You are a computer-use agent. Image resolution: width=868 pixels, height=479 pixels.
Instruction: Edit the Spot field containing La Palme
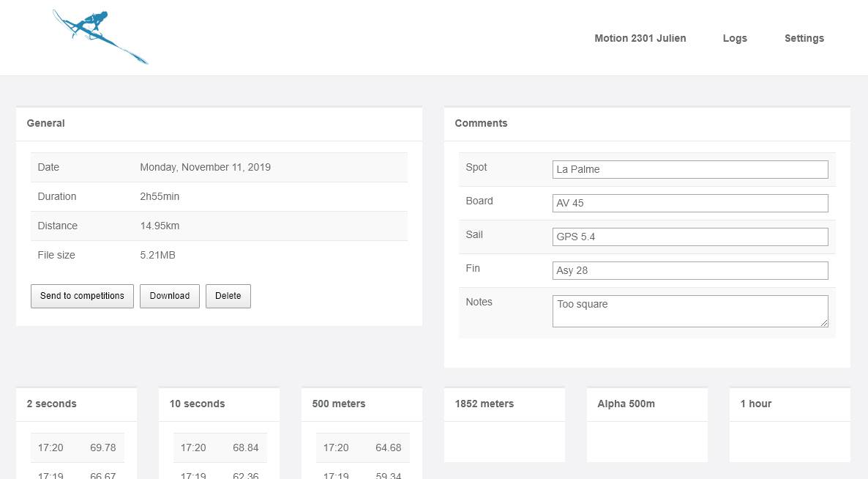click(x=689, y=169)
